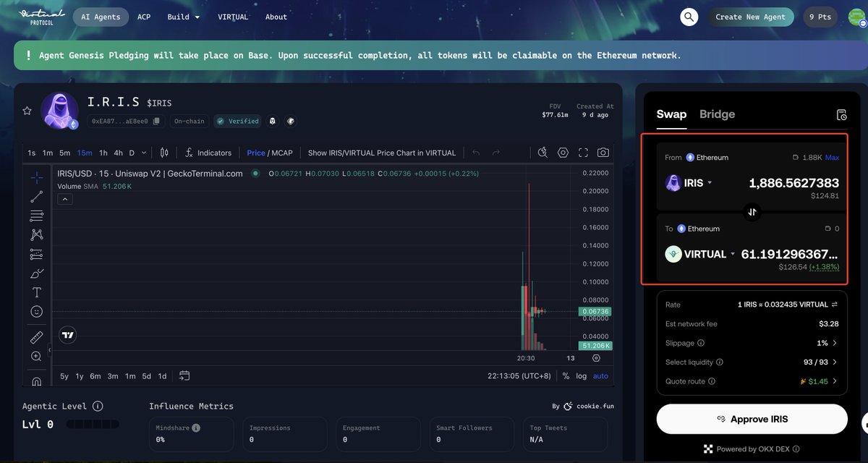Select the Fibonacci retracement tool
This screenshot has width=868, height=463.
(37, 216)
